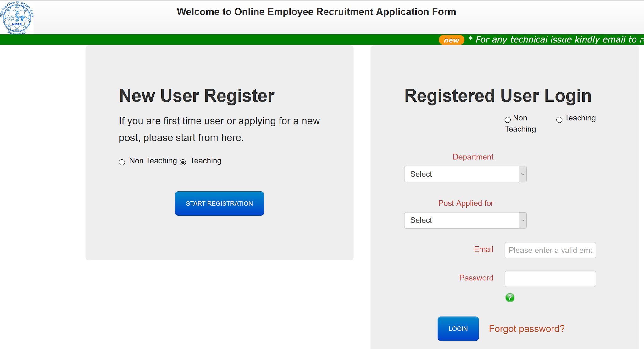The height and width of the screenshot is (349, 644).
Task: Click the orange 'new' badge
Action: pyautogui.click(x=451, y=40)
